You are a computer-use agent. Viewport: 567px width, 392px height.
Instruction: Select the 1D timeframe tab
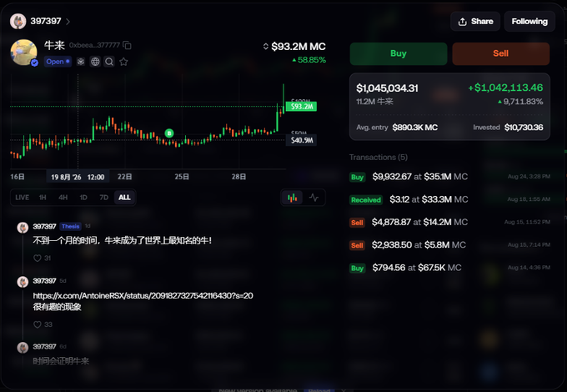[x=83, y=198]
